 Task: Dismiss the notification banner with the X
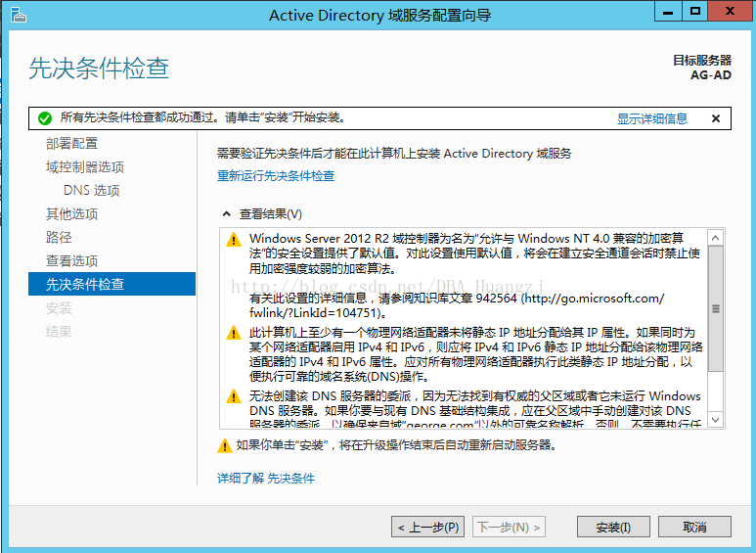click(x=716, y=118)
